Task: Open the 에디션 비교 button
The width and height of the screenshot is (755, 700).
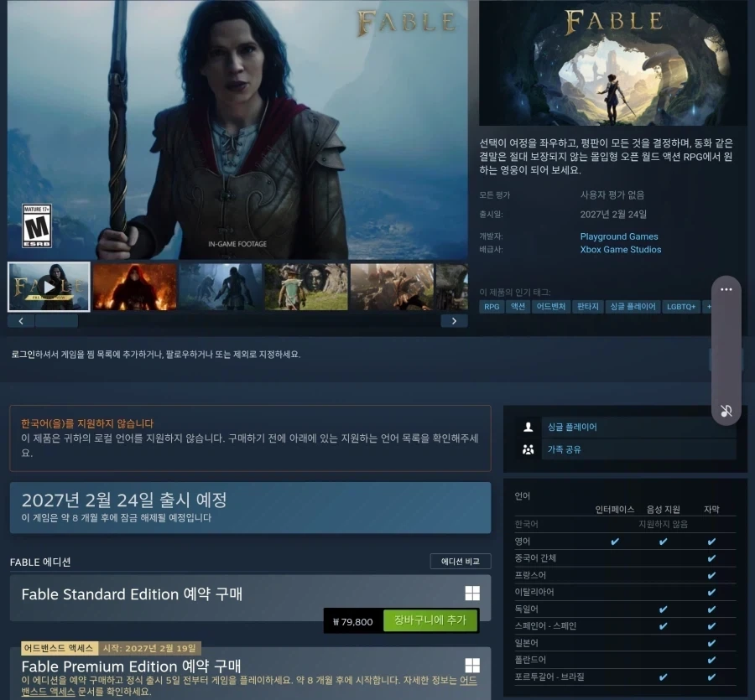Action: click(461, 562)
